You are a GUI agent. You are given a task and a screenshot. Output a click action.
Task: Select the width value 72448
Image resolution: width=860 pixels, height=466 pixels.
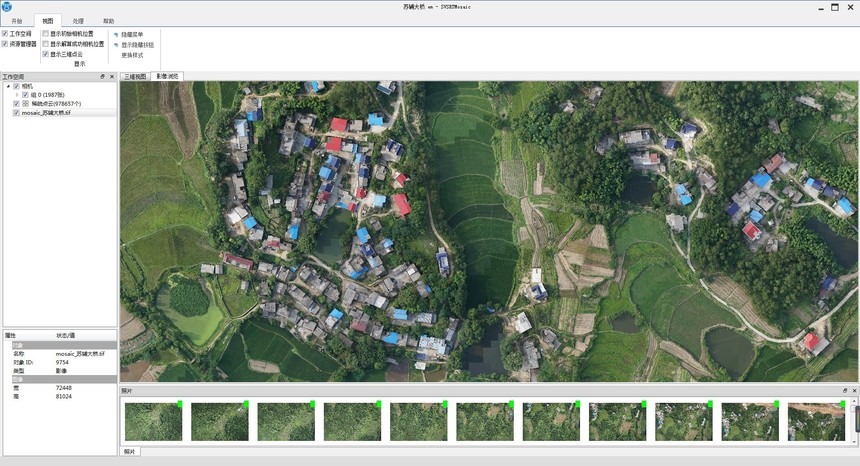(x=64, y=388)
